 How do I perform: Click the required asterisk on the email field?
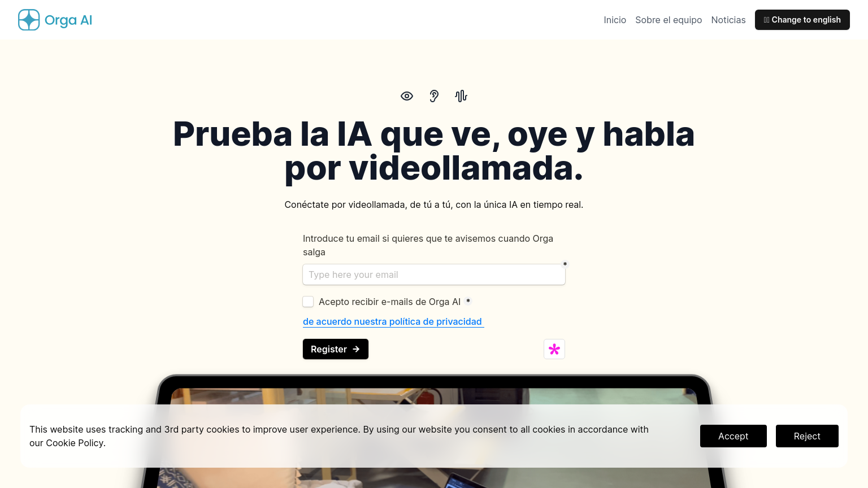click(565, 264)
